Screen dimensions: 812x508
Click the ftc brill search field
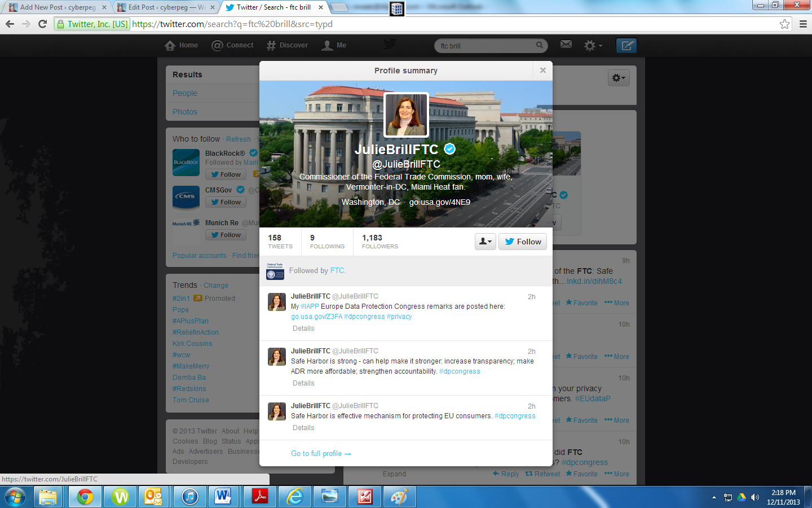click(x=485, y=46)
